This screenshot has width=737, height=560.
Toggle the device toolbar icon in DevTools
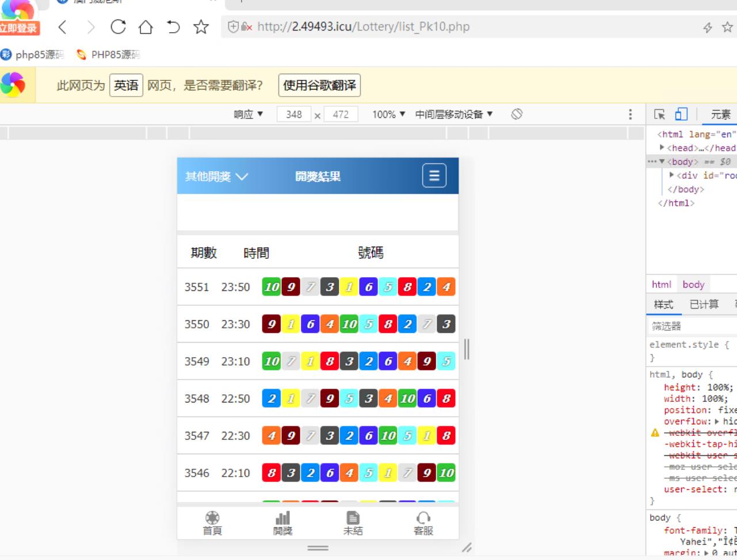681,114
